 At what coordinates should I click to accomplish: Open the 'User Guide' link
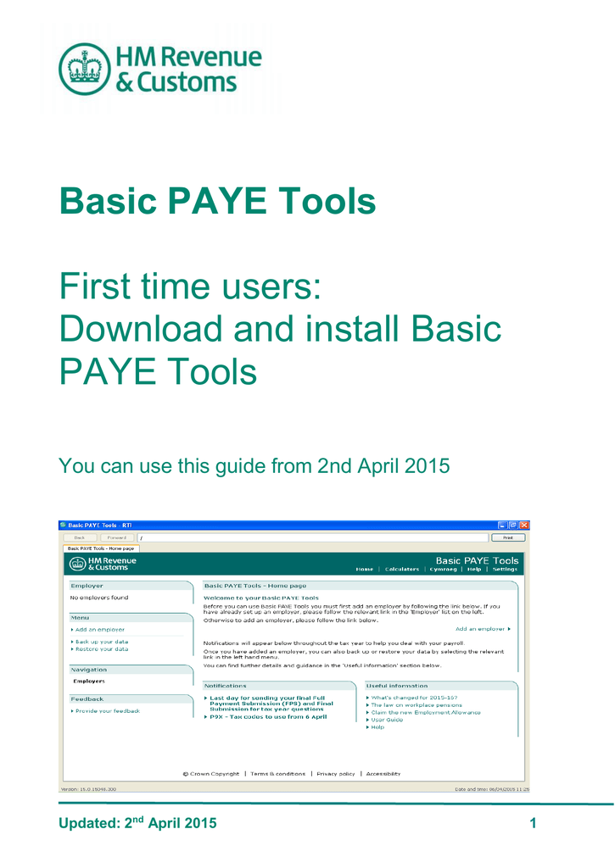[x=387, y=720]
